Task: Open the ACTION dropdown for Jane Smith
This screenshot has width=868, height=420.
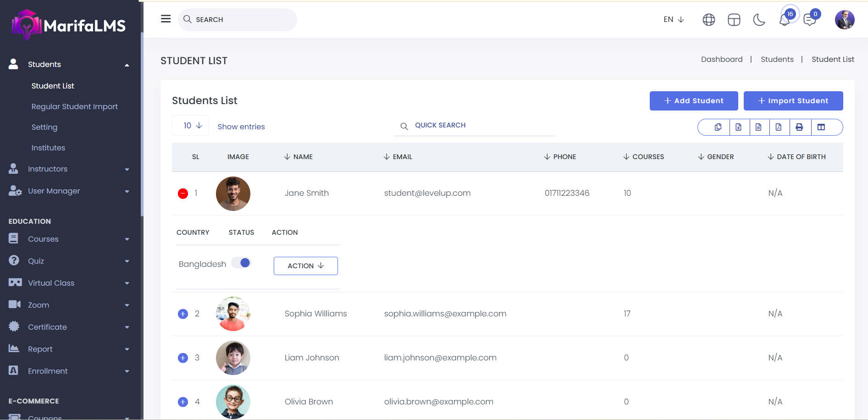Action: tap(305, 266)
